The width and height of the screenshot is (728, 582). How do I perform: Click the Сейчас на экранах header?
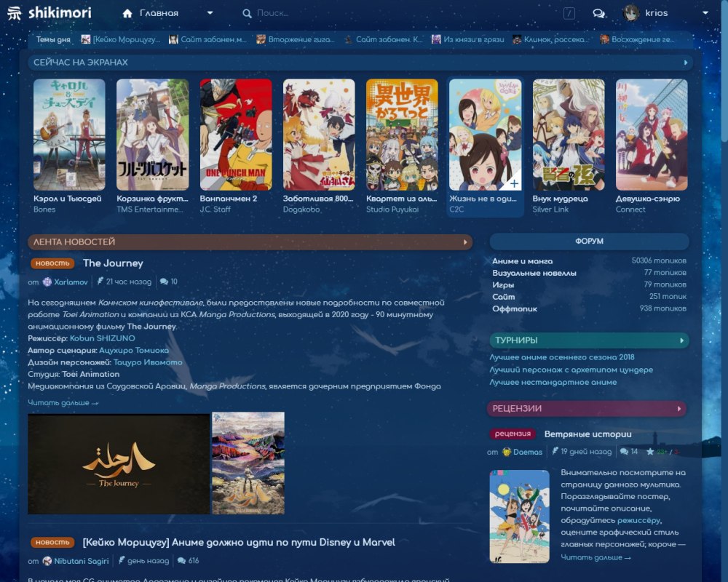[80, 62]
